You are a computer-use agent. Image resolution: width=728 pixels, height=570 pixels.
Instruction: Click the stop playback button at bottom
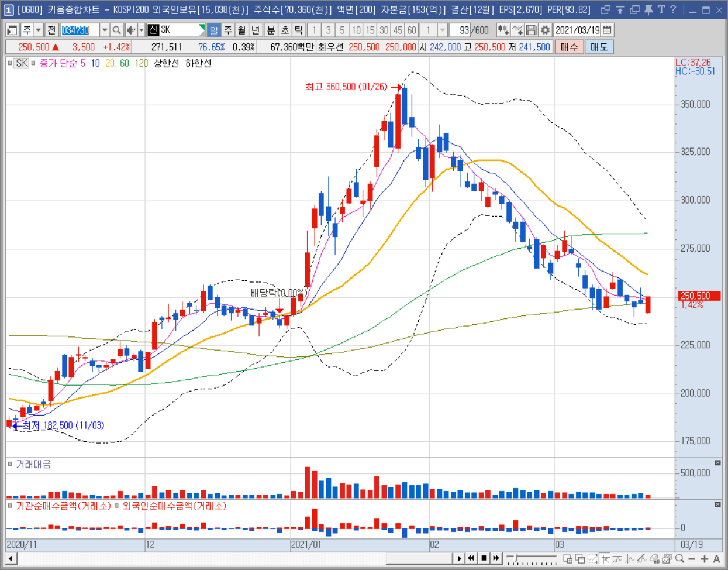(484, 558)
